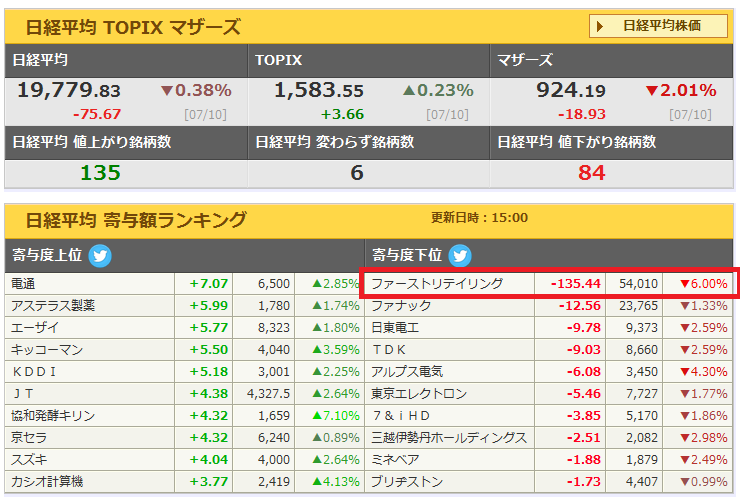Select 東京エレクトロン stock name
This screenshot has width=740, height=503.
point(419,394)
